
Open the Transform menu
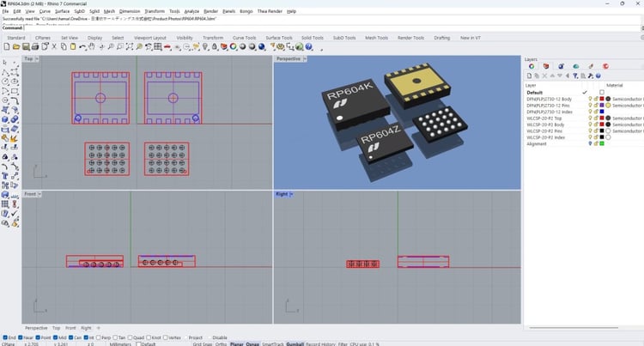(x=155, y=11)
